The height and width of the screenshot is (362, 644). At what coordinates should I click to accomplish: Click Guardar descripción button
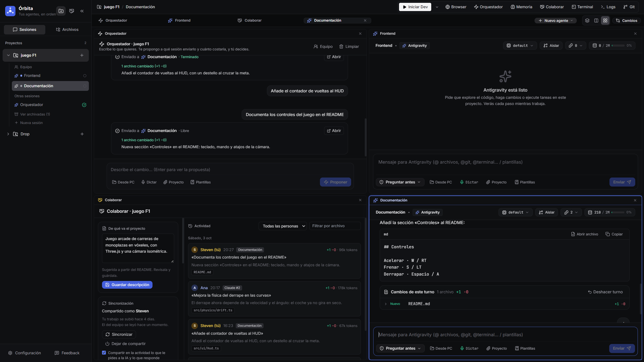point(127,285)
